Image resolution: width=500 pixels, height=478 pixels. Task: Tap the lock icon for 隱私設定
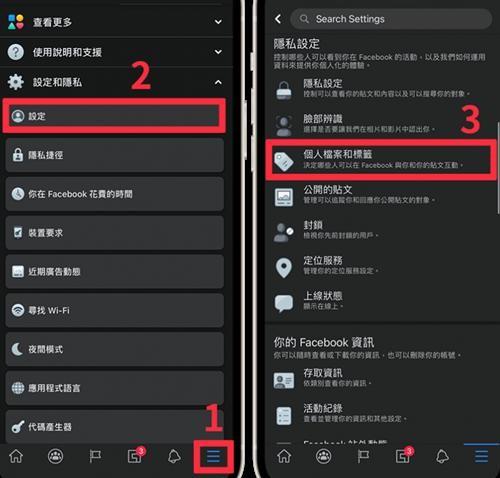pyautogui.click(x=284, y=90)
